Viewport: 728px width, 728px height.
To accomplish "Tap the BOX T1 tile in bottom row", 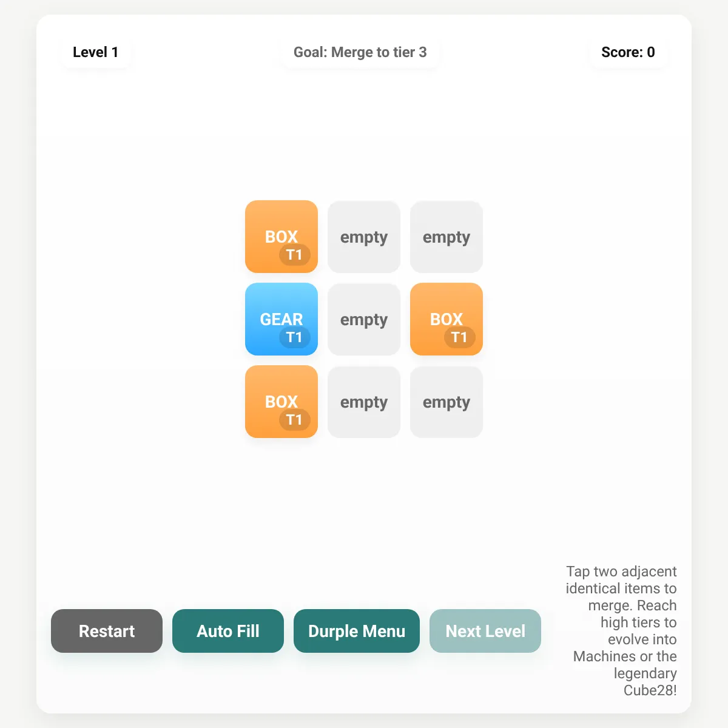I will pyautogui.click(x=281, y=402).
